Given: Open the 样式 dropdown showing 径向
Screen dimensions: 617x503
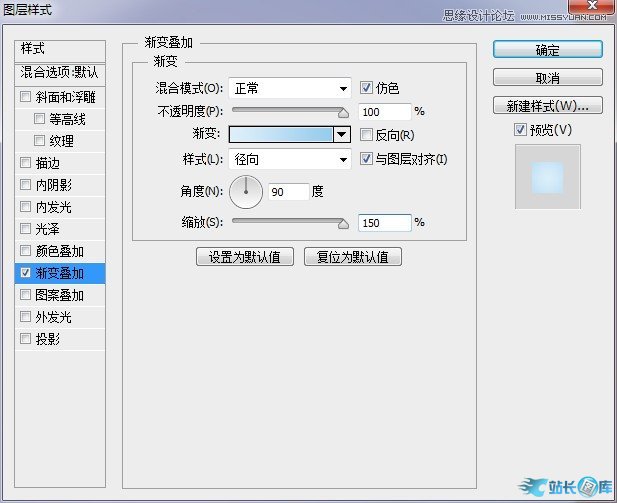Looking at the screenshot, I should pos(290,159).
